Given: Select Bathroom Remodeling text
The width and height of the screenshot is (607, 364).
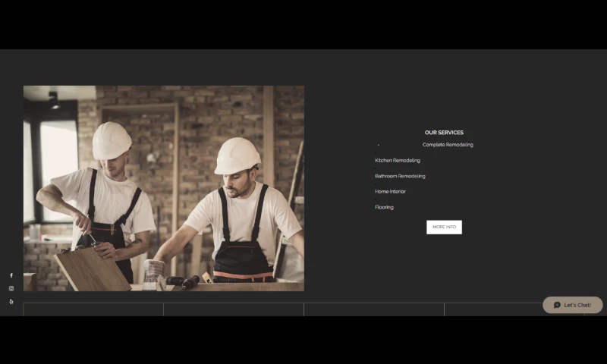Looking at the screenshot, I should coord(400,176).
